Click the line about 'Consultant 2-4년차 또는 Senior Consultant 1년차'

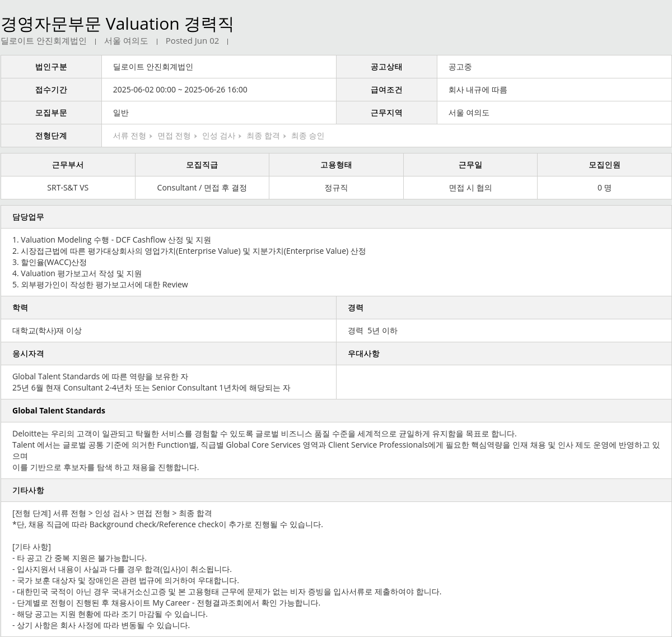[151, 388]
